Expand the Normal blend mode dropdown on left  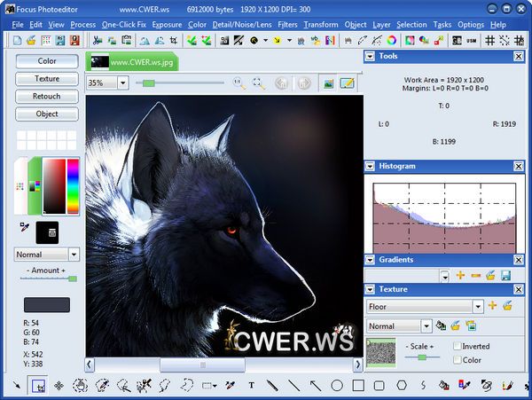(74, 254)
